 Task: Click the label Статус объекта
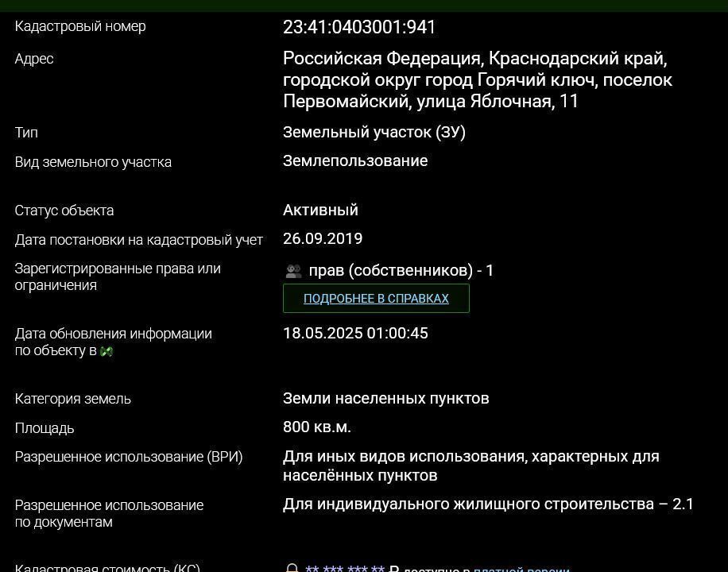pos(64,211)
